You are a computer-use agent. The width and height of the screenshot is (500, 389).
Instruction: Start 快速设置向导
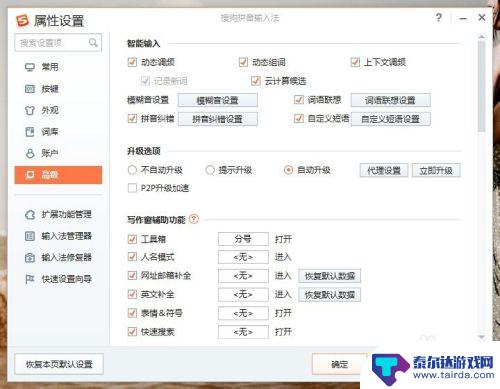coord(58,279)
